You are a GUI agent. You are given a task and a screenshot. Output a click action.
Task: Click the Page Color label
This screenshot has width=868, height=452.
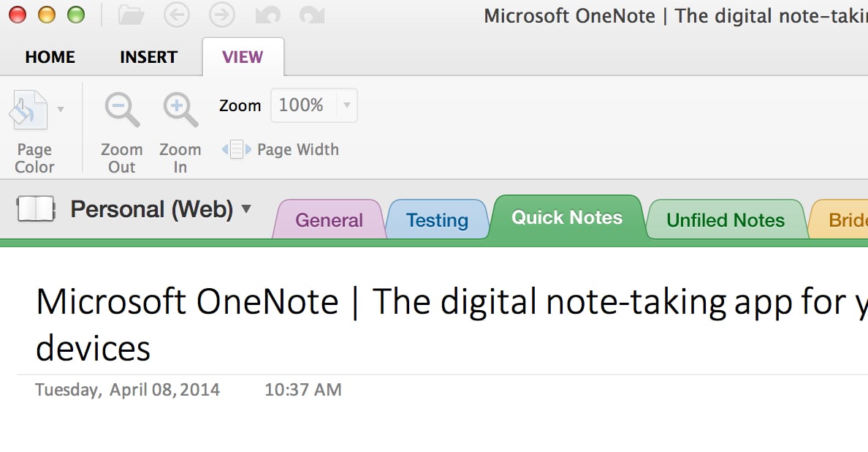tap(34, 159)
